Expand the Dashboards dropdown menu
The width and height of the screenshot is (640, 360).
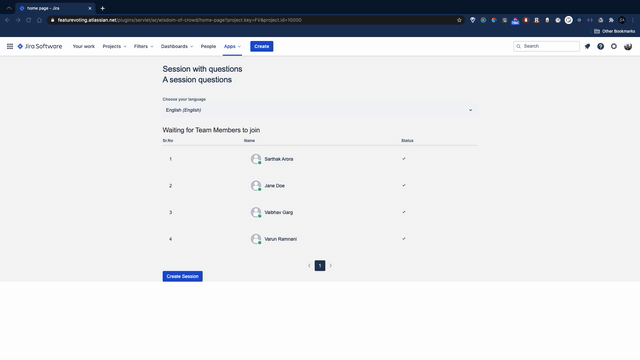tap(177, 47)
